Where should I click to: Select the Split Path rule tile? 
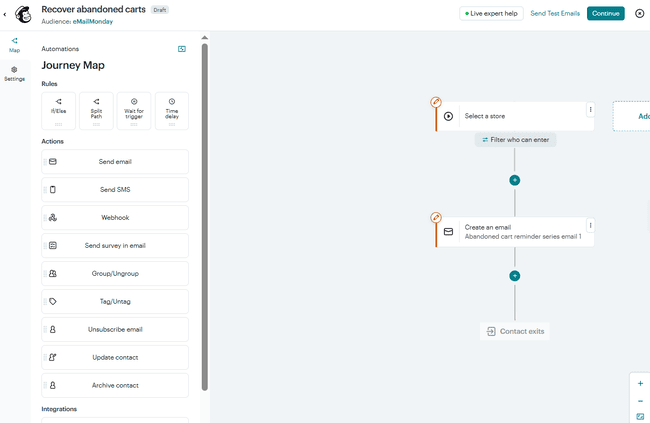pyautogui.click(x=96, y=111)
